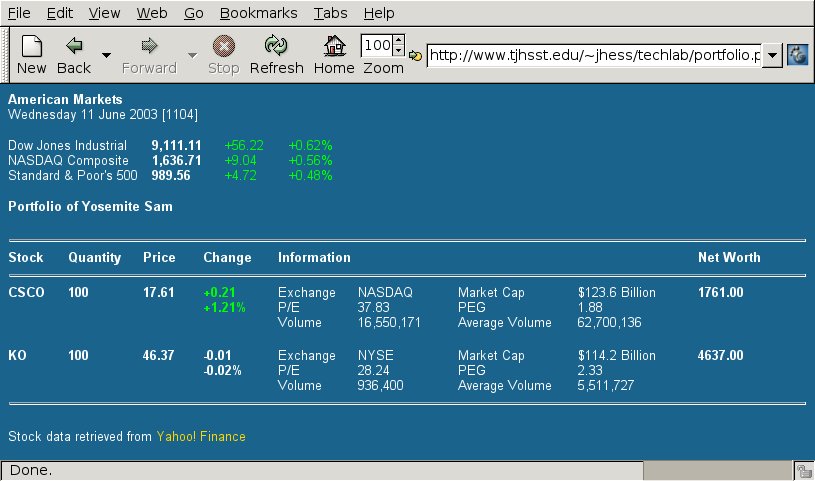Image resolution: width=815 pixels, height=481 pixels.
Task: Click CSCO net worth 1761.00
Action: [x=720, y=292]
